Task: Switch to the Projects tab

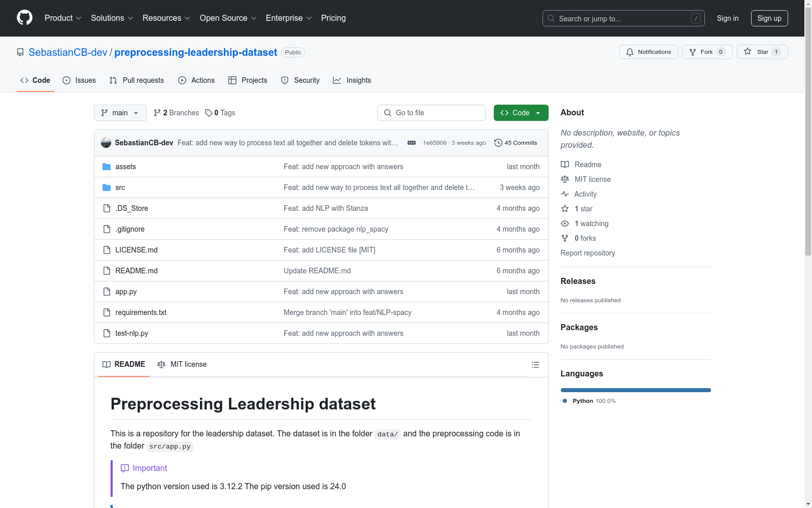Action: (248, 80)
